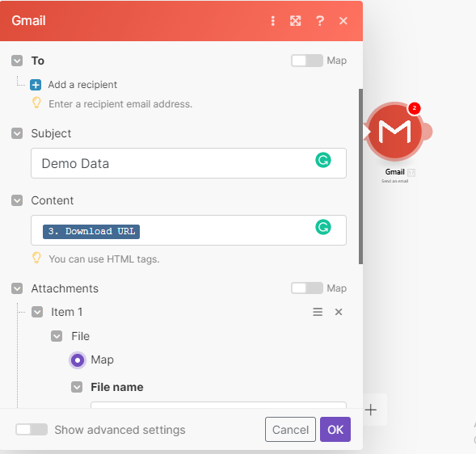Viewport: 476px width, 454px height.
Task: Click into the File name input field
Action: [x=218, y=405]
